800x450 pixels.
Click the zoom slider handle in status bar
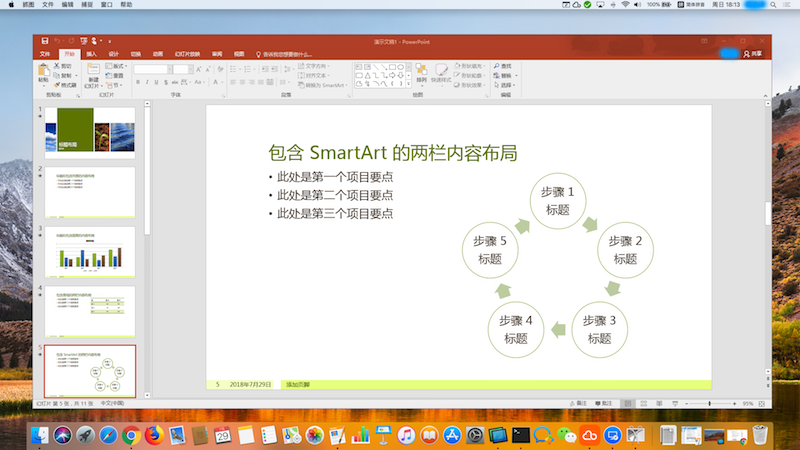click(710, 404)
